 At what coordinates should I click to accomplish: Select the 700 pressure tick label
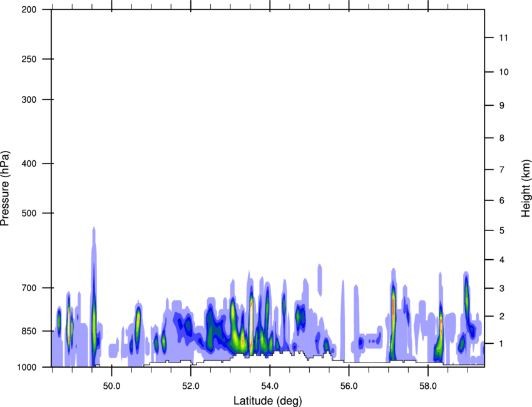(29, 288)
